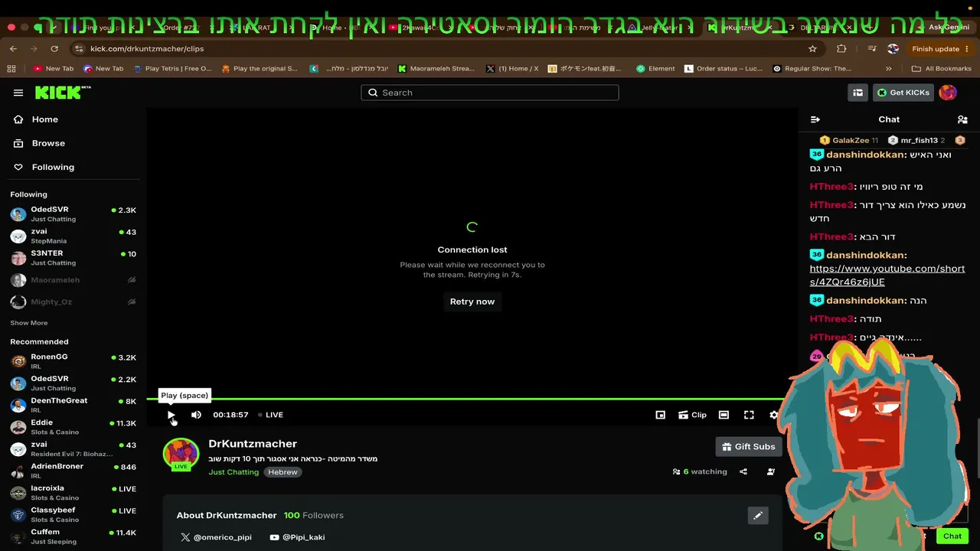Open DeenTheGreat in Recommended list
The width and height of the screenshot is (980, 551).
(x=73, y=405)
